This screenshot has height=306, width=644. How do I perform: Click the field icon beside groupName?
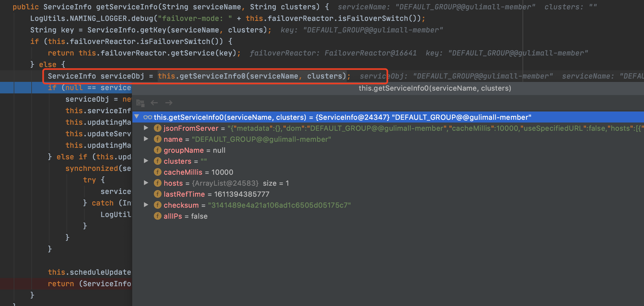157,150
